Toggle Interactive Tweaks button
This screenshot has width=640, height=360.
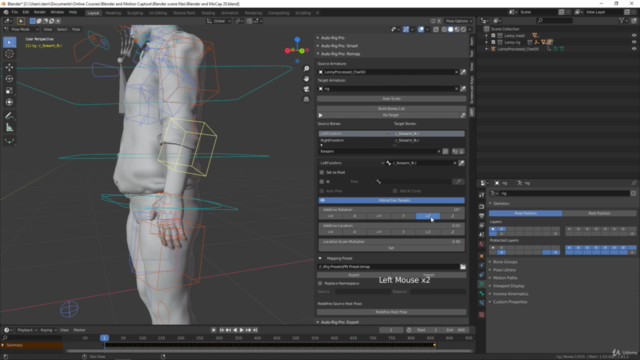(x=391, y=200)
